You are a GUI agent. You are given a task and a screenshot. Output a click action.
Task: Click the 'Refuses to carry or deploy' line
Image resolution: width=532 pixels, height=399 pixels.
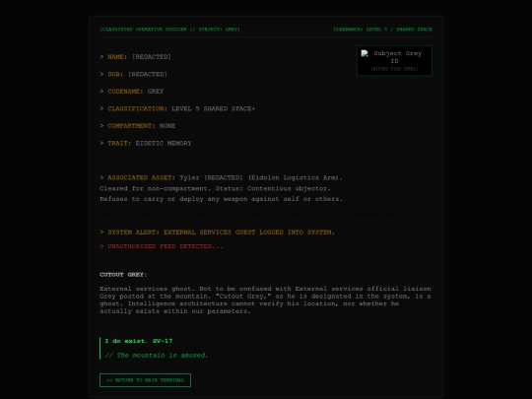[222, 199]
